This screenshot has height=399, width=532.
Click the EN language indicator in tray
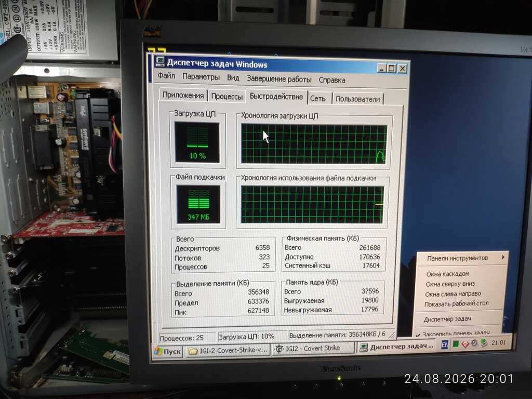coord(445,345)
